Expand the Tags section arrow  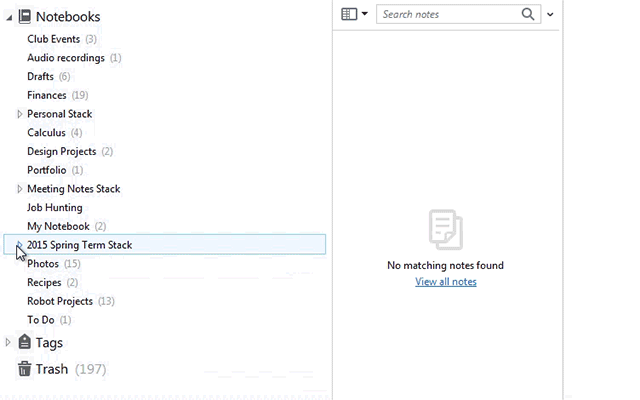point(9,343)
